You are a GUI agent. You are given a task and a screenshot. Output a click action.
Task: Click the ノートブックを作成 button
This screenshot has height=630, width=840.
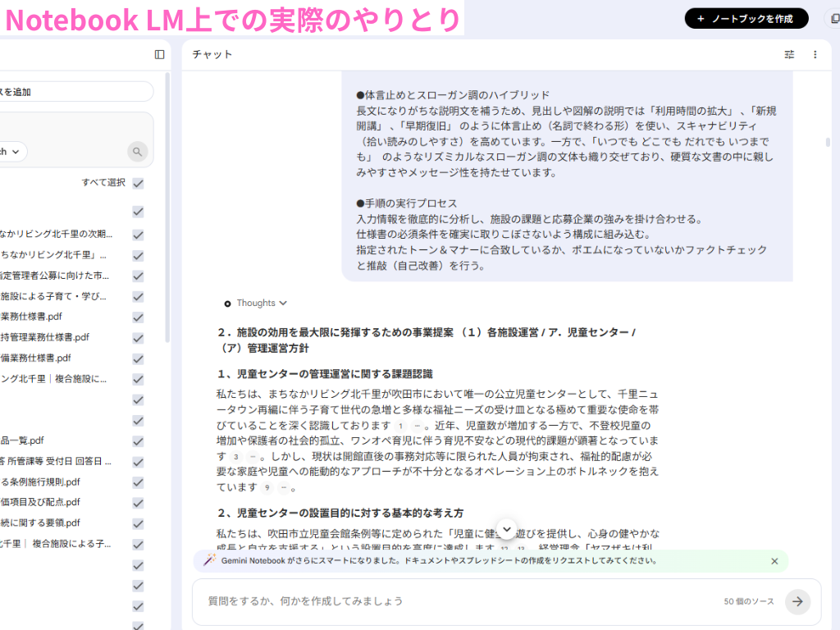(x=746, y=19)
